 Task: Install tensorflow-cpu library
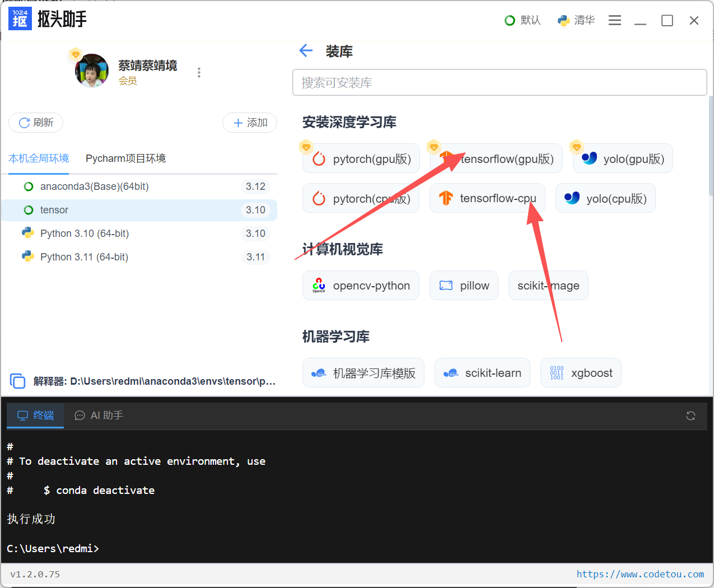[x=487, y=198]
